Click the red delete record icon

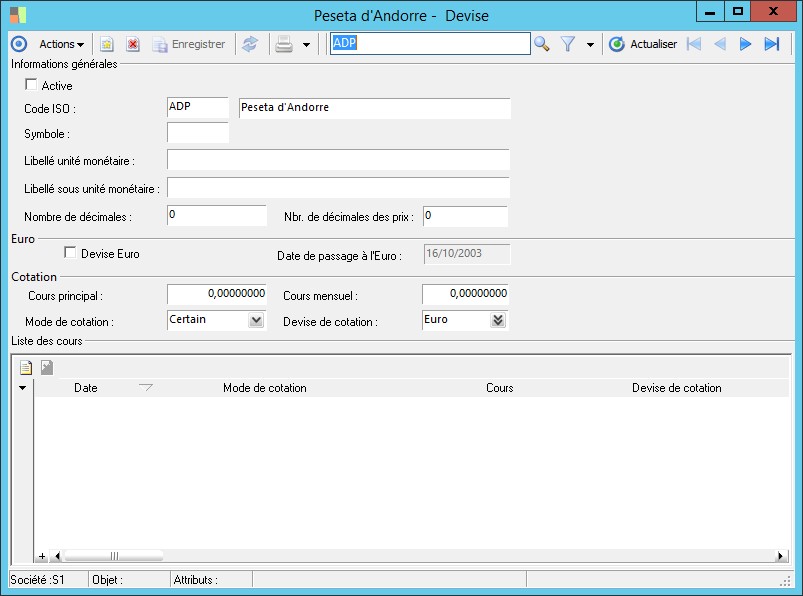(x=132, y=44)
